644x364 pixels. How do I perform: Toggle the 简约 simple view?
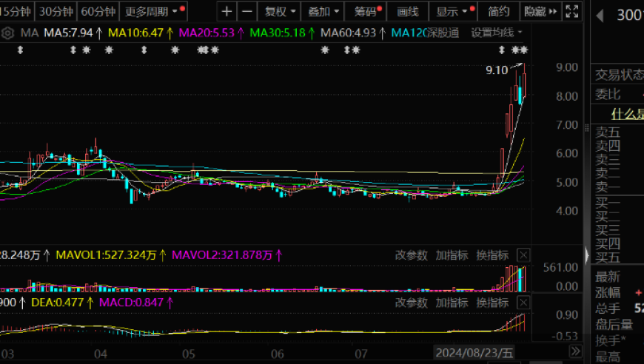497,11
